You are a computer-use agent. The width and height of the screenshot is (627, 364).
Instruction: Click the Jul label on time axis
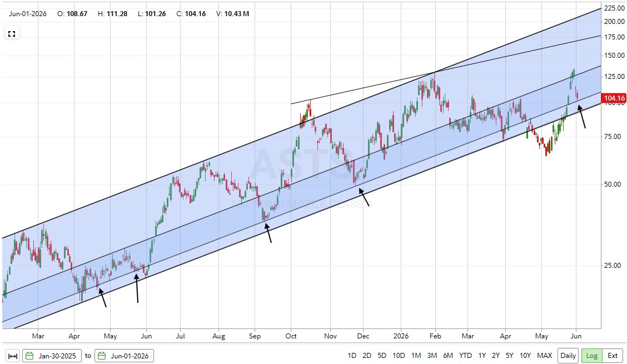[x=180, y=336]
